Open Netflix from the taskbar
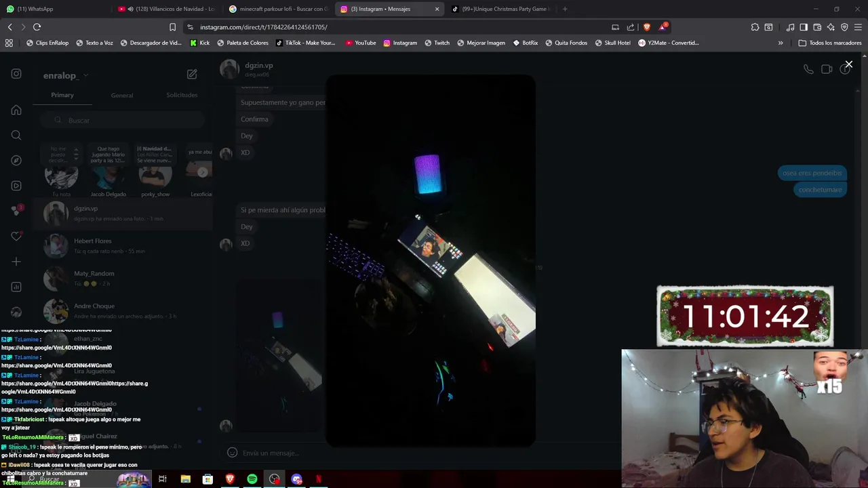The height and width of the screenshot is (488, 868). 319,479
